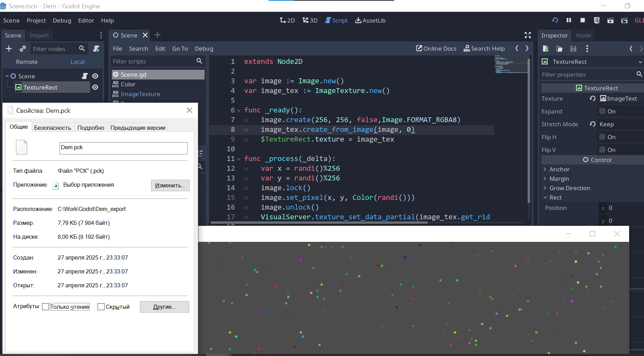Switch scene tree to Remote view

tap(27, 62)
